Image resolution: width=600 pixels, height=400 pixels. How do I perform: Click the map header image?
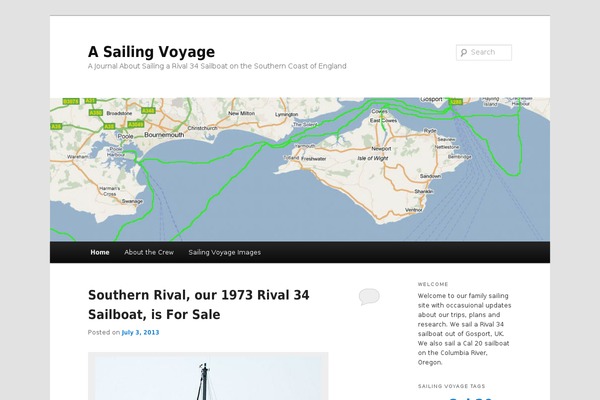click(x=300, y=170)
